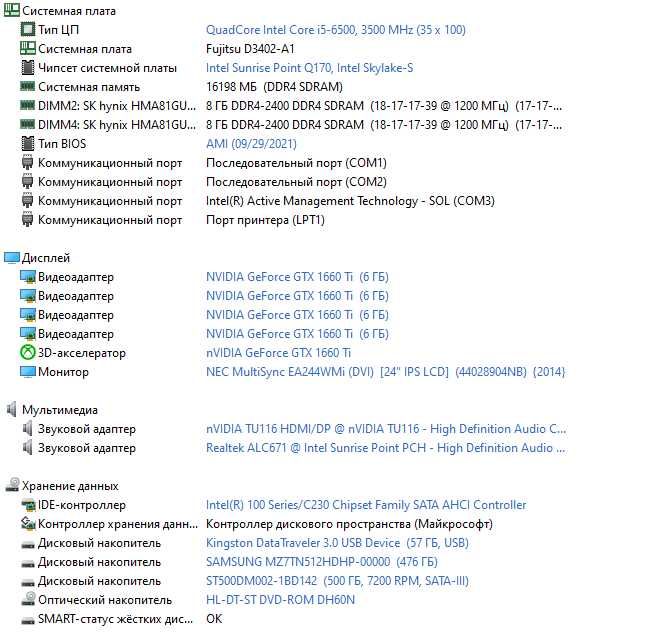Viewport: 653px width, 640px height.
Task: Open Intel 100 Series SATA AHCI Controller link
Action: point(366,505)
